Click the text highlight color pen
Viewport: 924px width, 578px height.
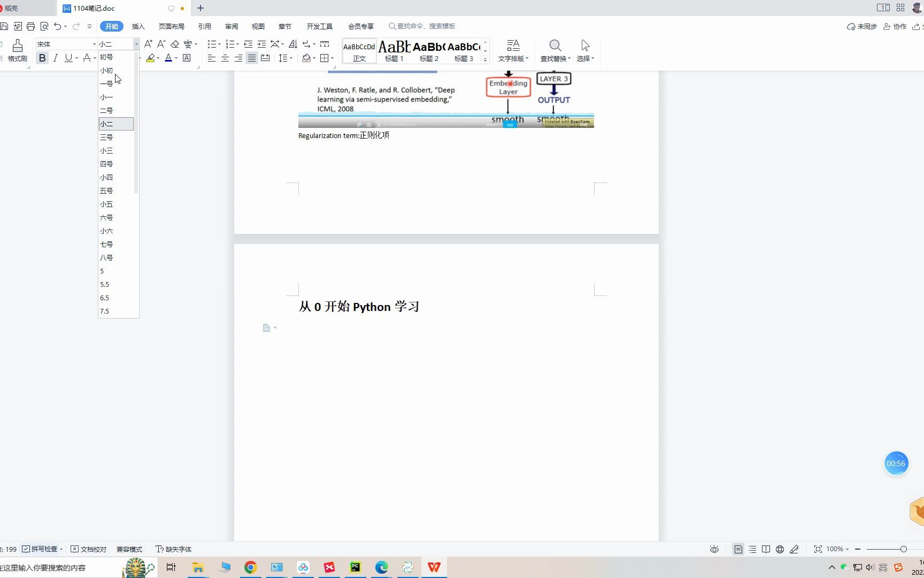[150, 58]
